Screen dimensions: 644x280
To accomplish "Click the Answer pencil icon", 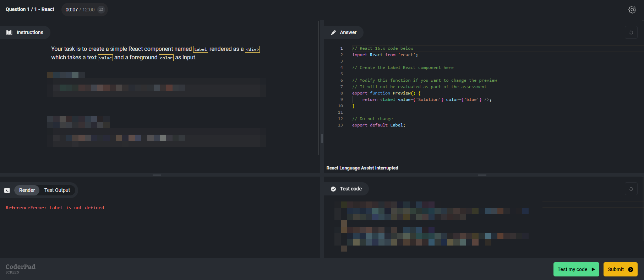I will click(x=333, y=33).
